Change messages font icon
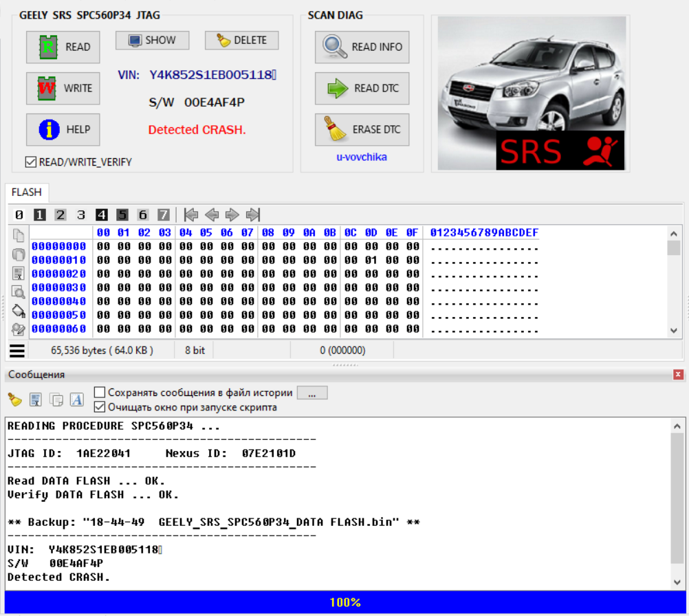 point(77,400)
